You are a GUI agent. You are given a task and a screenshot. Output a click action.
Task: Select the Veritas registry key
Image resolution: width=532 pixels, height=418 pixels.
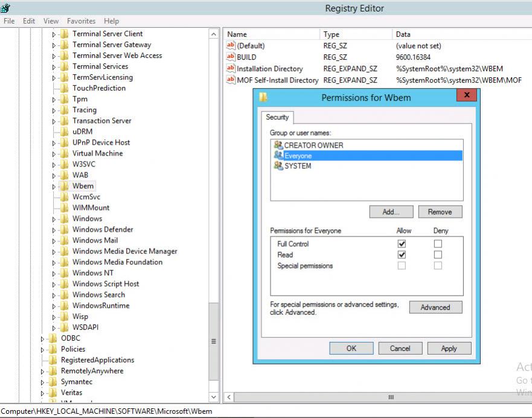click(x=72, y=393)
